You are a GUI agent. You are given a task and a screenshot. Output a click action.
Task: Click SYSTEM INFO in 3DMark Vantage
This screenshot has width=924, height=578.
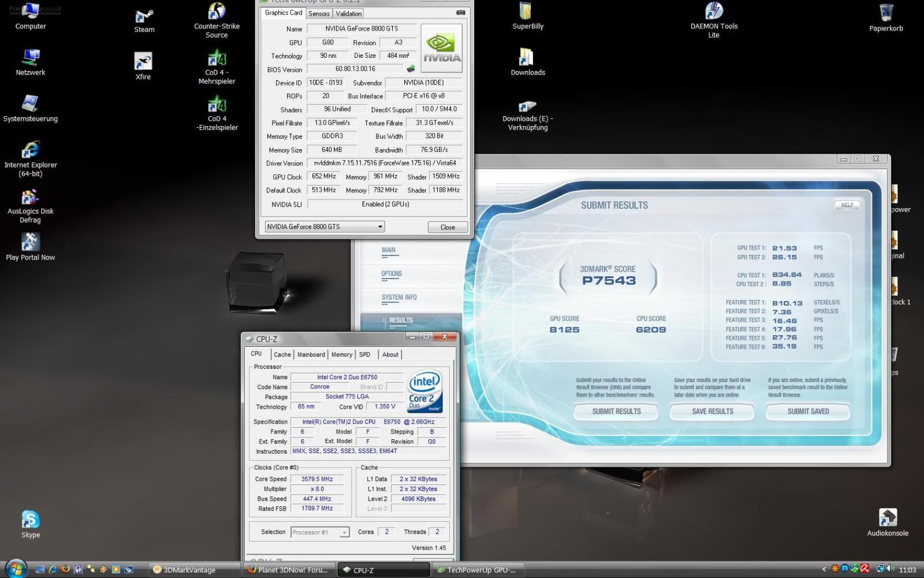click(398, 297)
